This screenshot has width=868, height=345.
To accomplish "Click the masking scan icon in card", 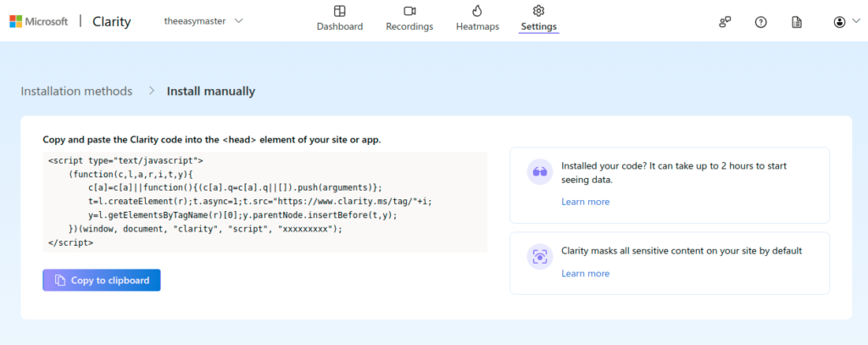I will pyautogui.click(x=540, y=256).
